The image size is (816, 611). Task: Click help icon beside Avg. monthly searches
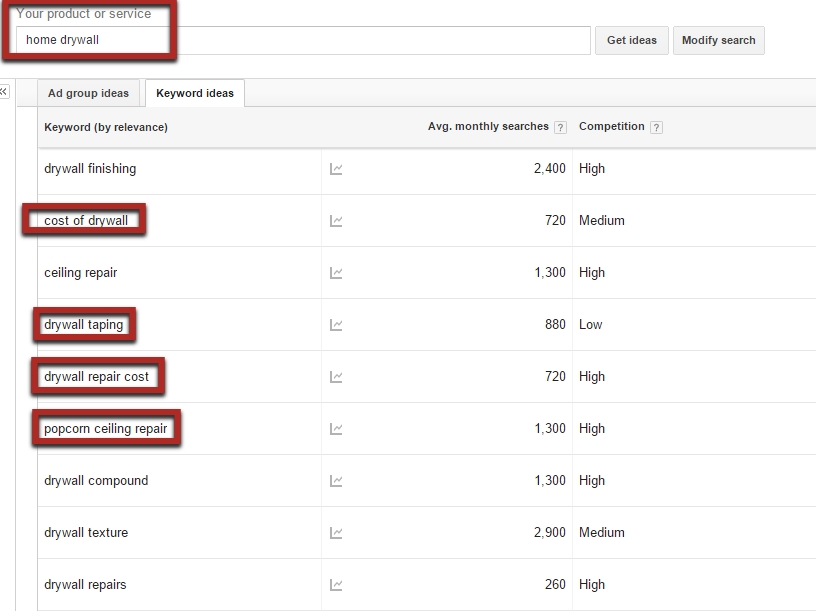560,127
